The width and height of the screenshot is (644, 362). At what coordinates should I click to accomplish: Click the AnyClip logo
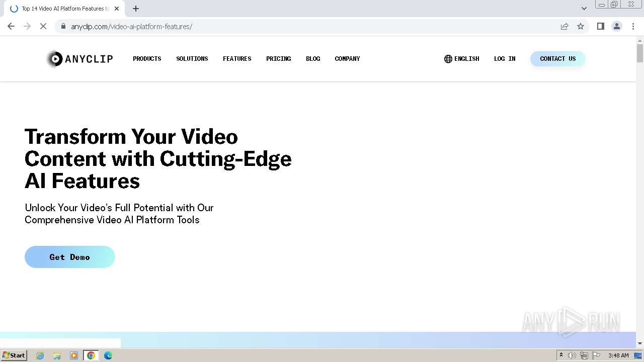click(x=79, y=59)
